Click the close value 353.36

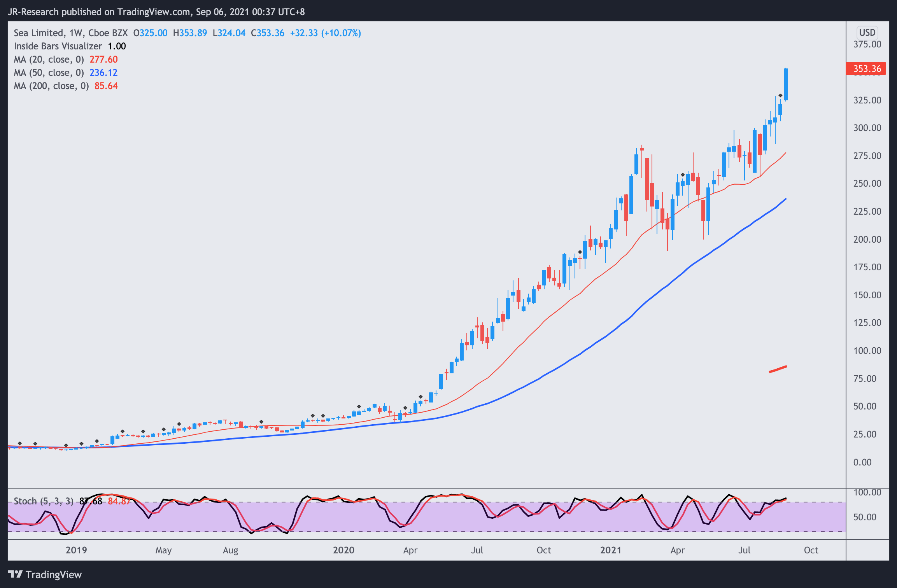pos(270,33)
